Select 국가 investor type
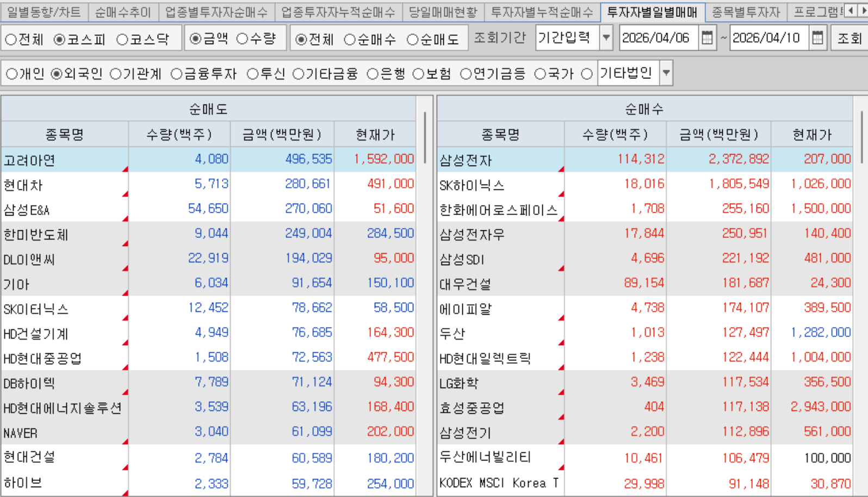868x497 pixels. (540, 74)
